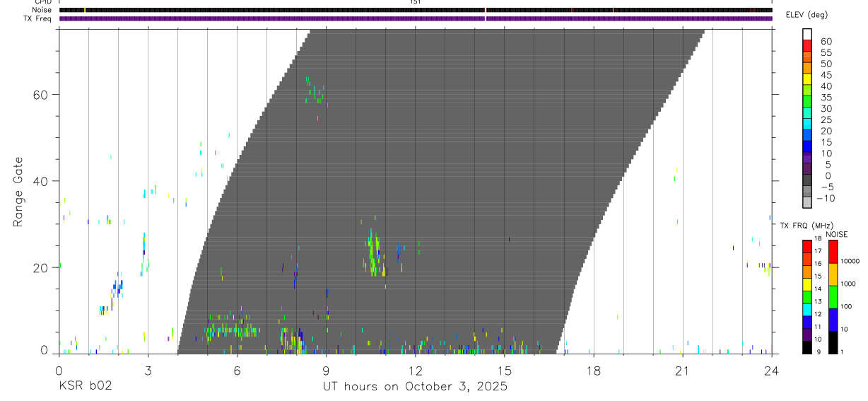Click the blue segment of the NOISE bar

click(x=833, y=320)
